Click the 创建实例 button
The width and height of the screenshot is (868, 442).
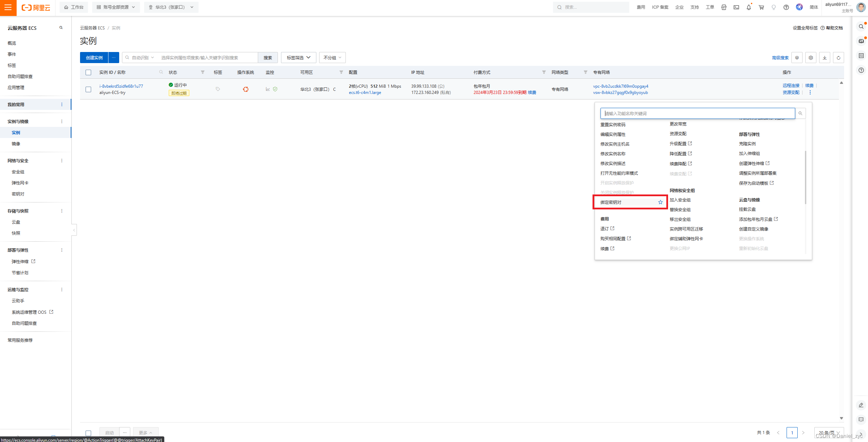94,58
